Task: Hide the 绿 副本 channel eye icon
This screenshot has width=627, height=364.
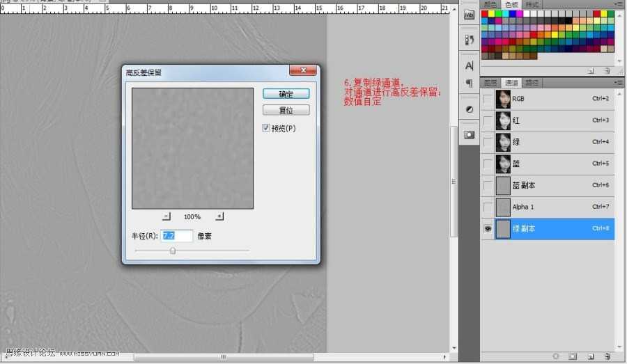Action: 488,228
